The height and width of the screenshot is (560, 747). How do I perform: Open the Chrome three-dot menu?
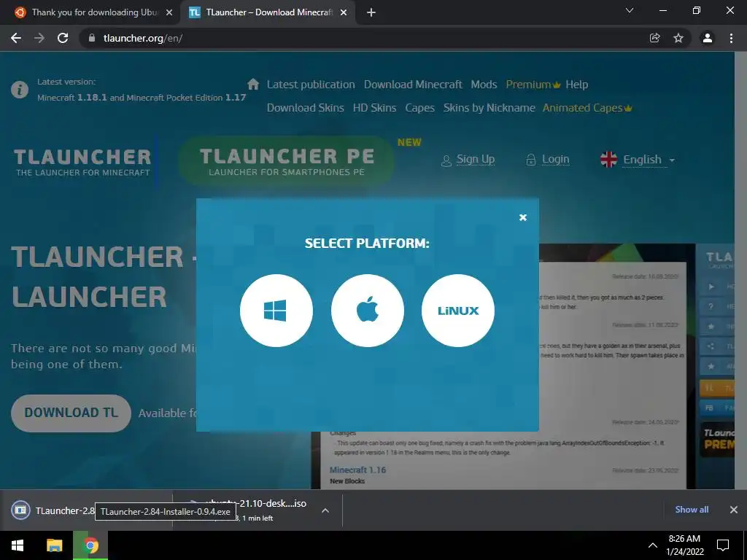tap(731, 38)
